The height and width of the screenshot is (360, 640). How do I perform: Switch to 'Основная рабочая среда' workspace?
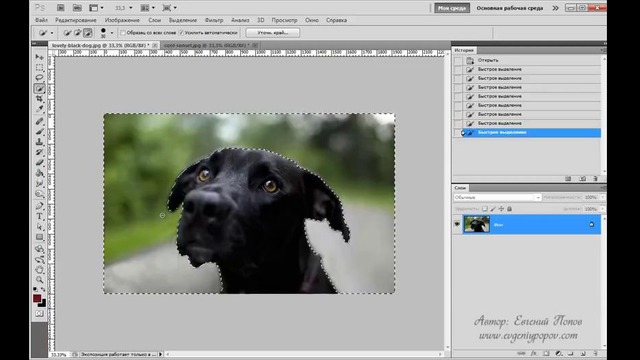[510, 8]
